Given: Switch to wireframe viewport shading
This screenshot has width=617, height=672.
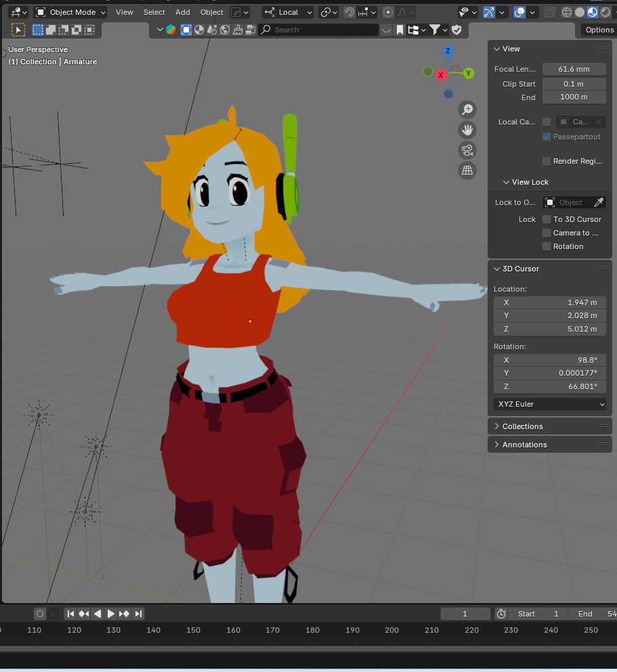Looking at the screenshot, I should pyautogui.click(x=567, y=12).
